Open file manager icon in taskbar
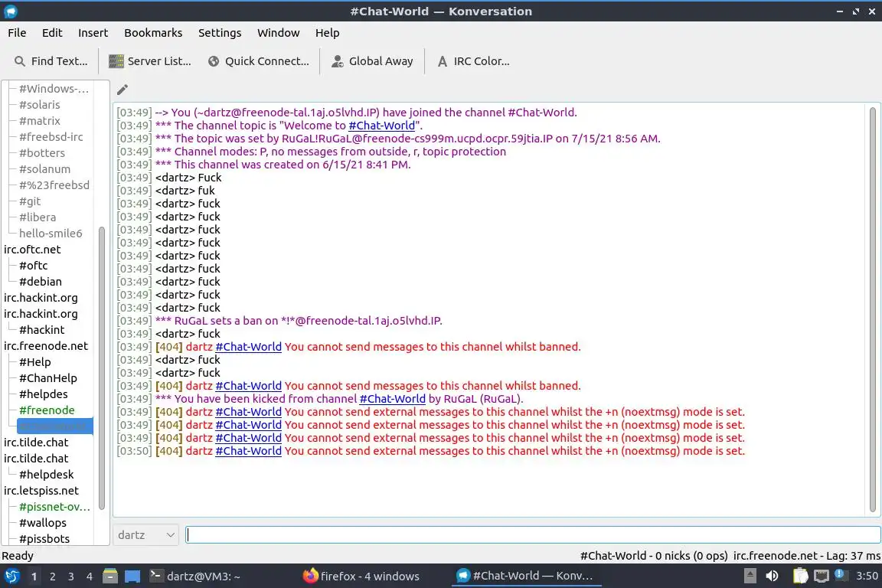882x588 pixels. point(110,577)
